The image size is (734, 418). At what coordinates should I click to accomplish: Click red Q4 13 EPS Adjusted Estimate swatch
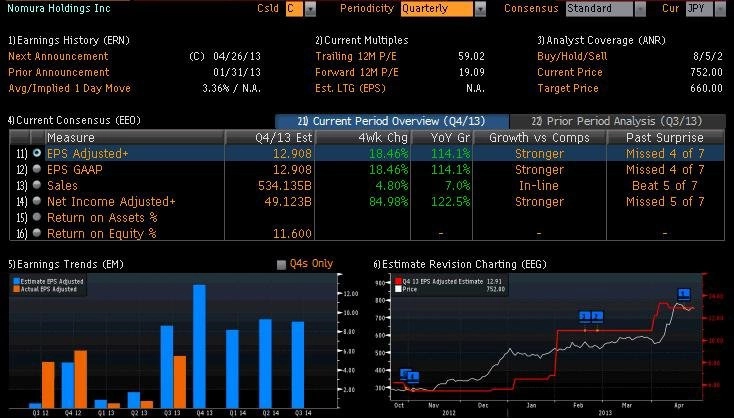(x=398, y=281)
